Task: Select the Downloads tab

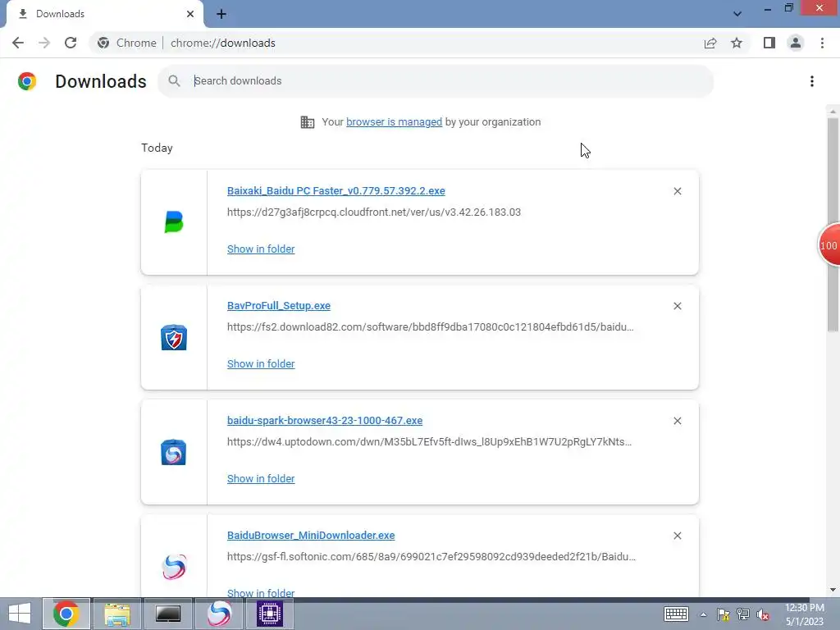Action: coord(106,14)
